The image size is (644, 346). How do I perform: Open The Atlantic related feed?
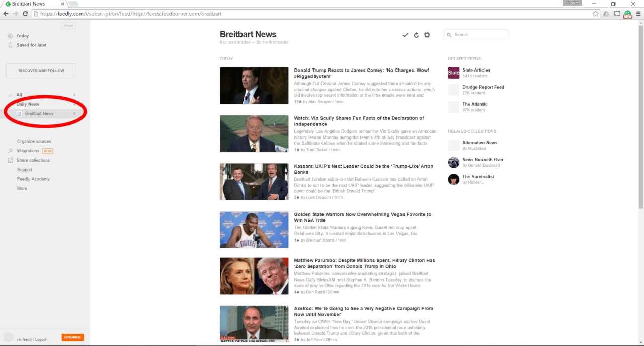click(475, 104)
